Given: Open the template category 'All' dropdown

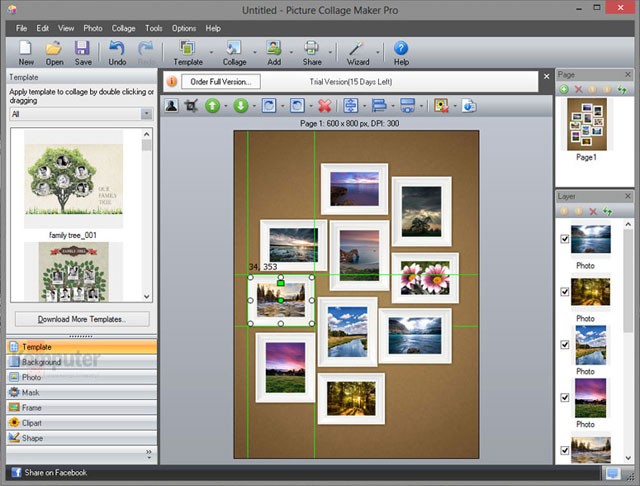Looking at the screenshot, I should (x=146, y=114).
